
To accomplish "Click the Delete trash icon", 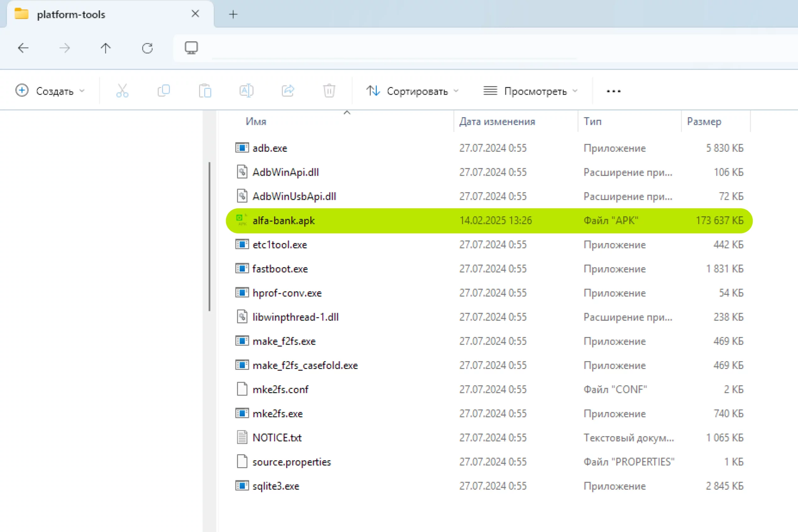I will click(x=329, y=91).
